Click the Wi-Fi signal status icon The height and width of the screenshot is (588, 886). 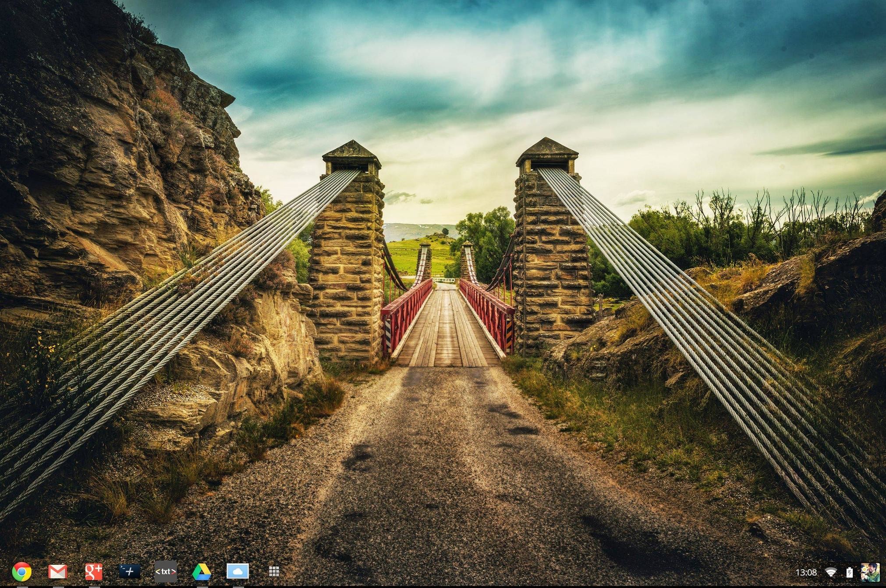[x=830, y=572]
